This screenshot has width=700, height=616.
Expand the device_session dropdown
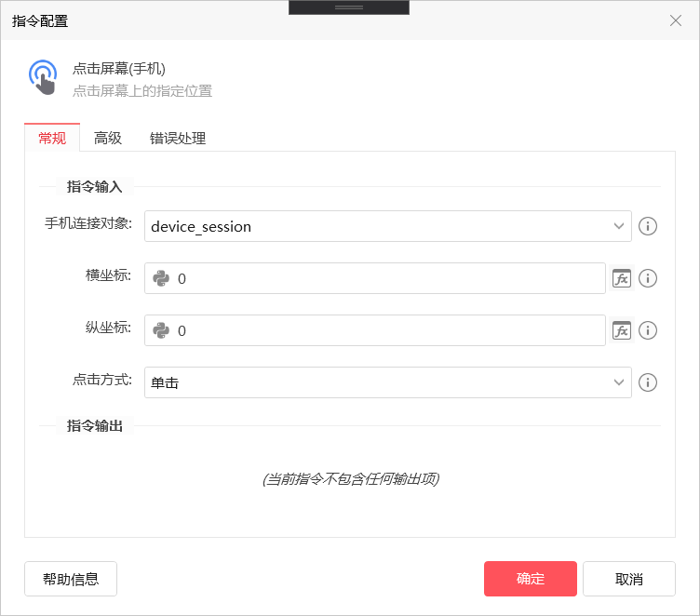coord(619,226)
